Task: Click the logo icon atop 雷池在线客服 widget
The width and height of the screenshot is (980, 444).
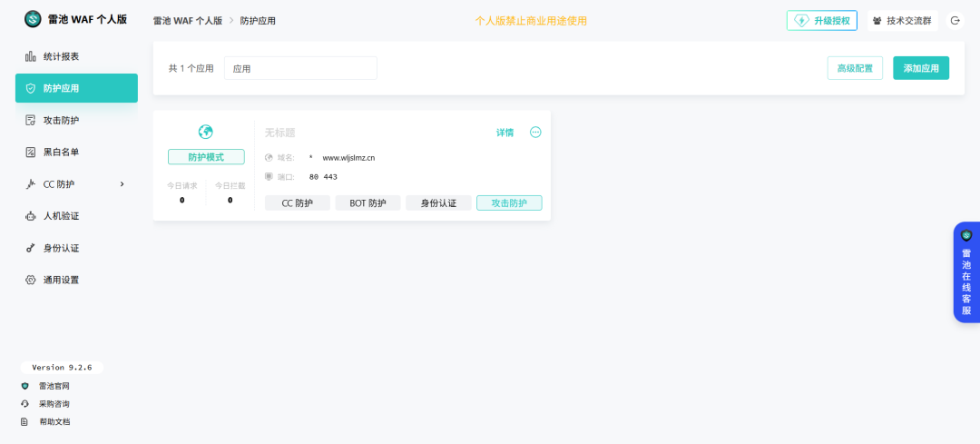Action: click(967, 235)
